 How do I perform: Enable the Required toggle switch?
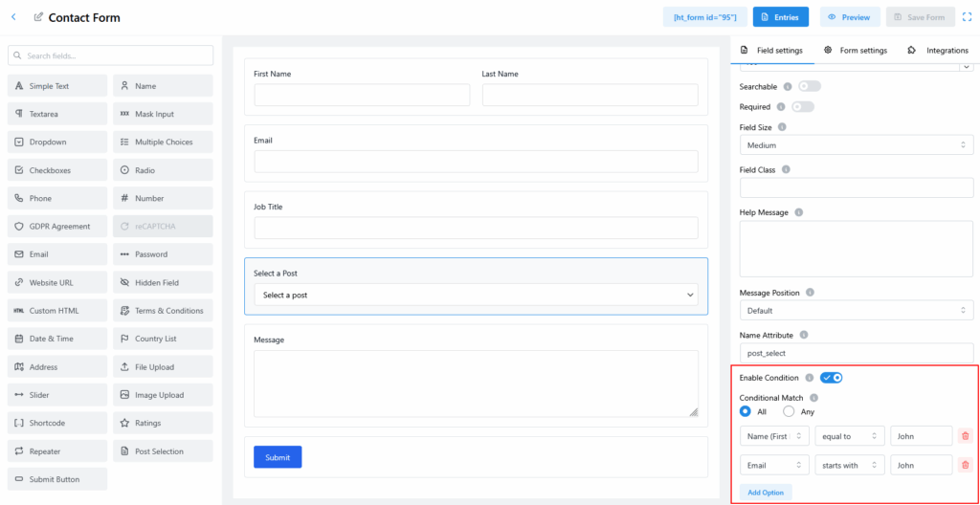pyautogui.click(x=802, y=107)
